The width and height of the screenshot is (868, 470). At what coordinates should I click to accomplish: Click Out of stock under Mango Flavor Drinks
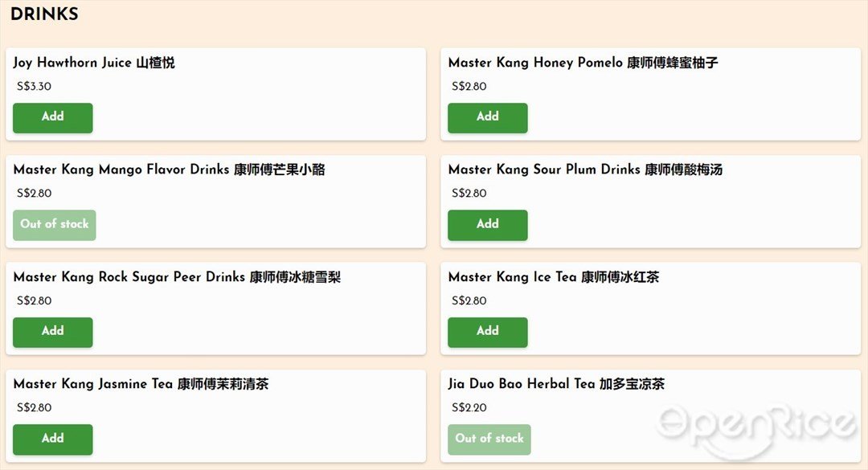(55, 225)
